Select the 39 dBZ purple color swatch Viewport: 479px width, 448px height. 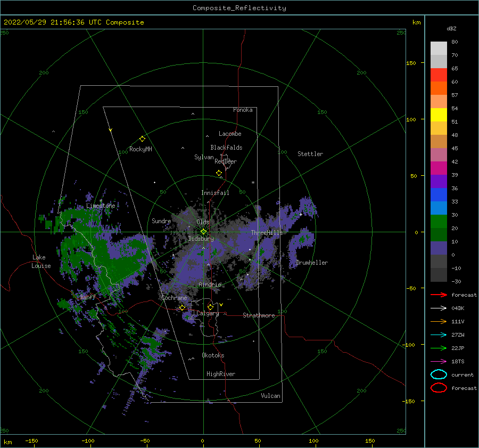pos(439,181)
